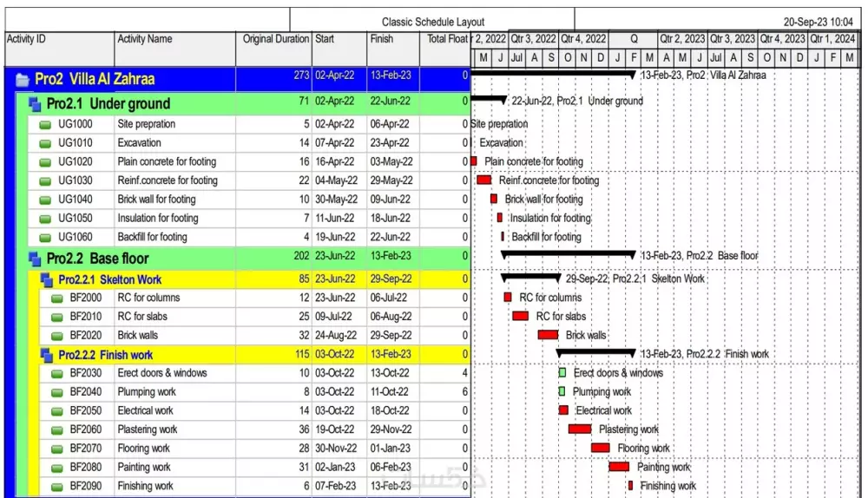
Task: Click the activity icon for BF2040
Action: [x=56, y=392]
